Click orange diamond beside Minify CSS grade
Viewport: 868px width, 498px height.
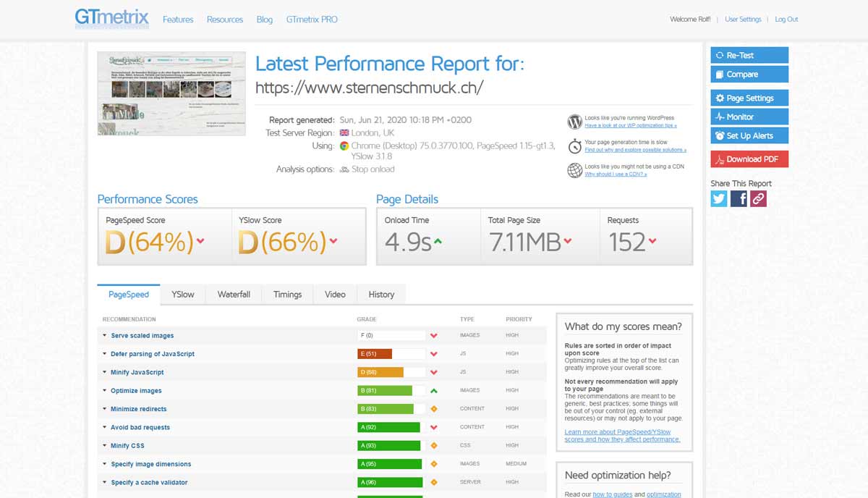pos(434,445)
